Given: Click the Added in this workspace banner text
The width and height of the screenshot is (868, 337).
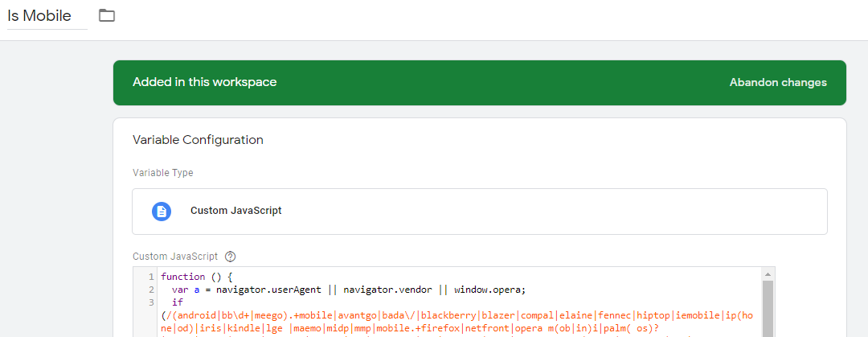Looking at the screenshot, I should [205, 83].
